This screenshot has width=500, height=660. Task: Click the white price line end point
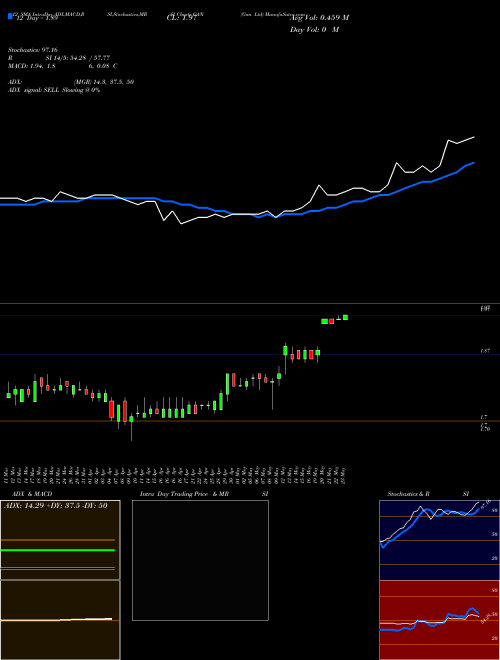[x=474, y=137]
